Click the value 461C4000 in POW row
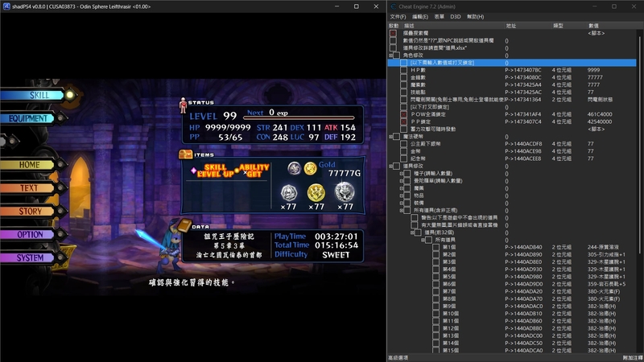Viewport: 644px width, 362px height. coord(600,114)
